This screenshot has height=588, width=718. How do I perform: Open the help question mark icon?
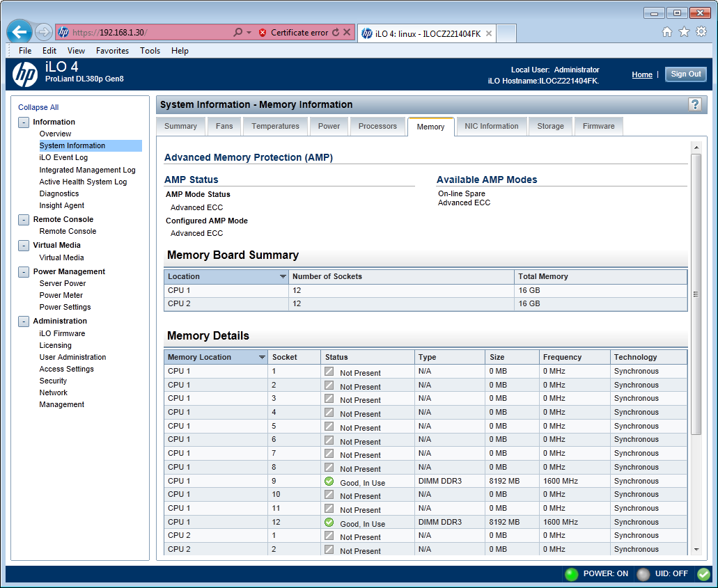[x=694, y=104]
